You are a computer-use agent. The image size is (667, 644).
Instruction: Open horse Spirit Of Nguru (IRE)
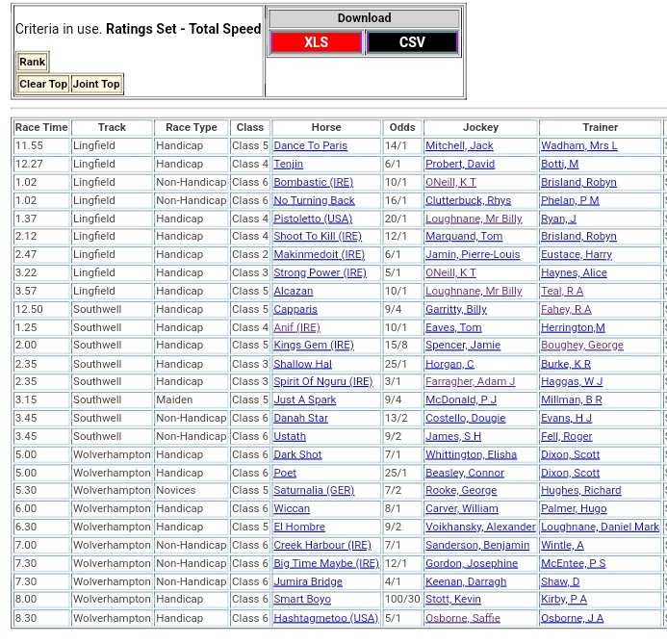point(322,382)
